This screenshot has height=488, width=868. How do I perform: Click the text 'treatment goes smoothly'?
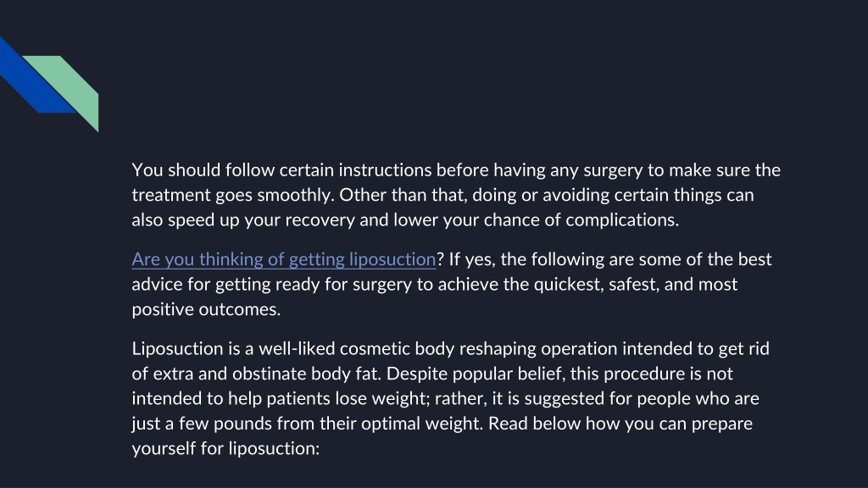click(x=232, y=196)
